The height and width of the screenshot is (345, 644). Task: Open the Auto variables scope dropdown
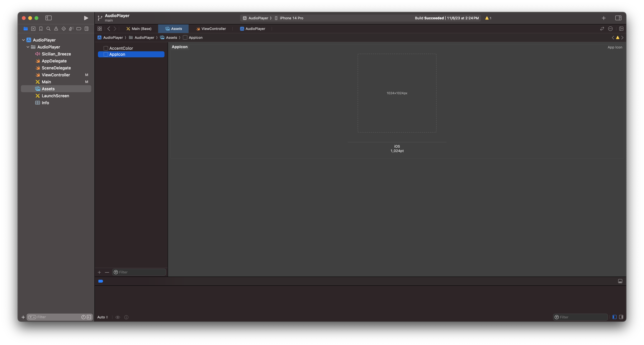(x=103, y=317)
